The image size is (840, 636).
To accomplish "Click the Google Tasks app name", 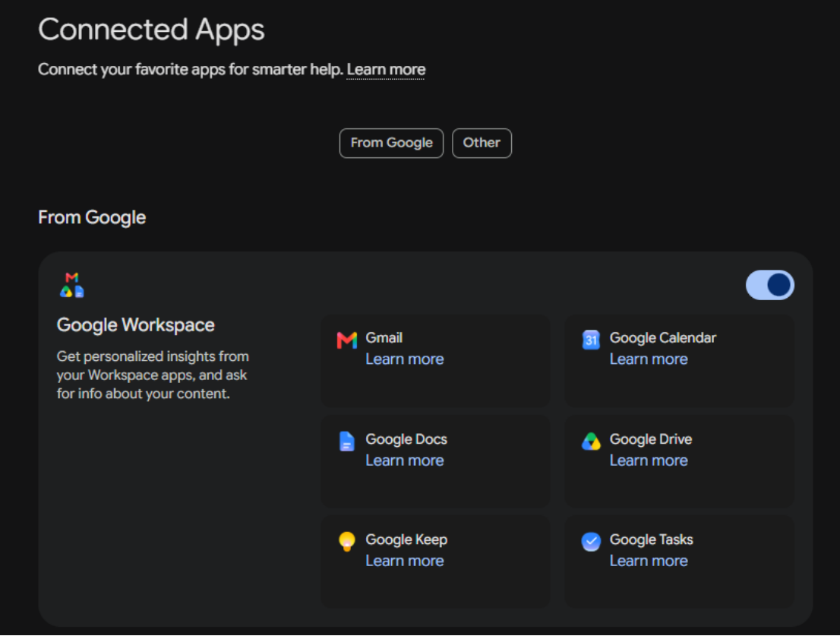I will coord(651,539).
